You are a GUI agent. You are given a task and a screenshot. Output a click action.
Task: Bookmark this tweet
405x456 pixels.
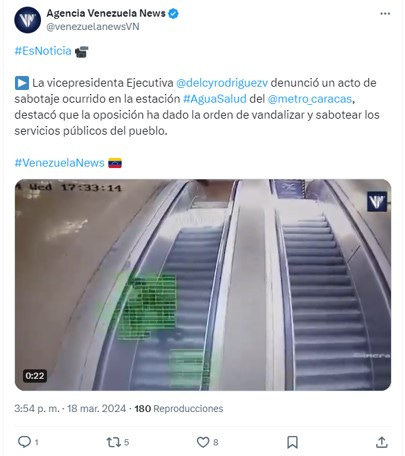[x=292, y=442]
